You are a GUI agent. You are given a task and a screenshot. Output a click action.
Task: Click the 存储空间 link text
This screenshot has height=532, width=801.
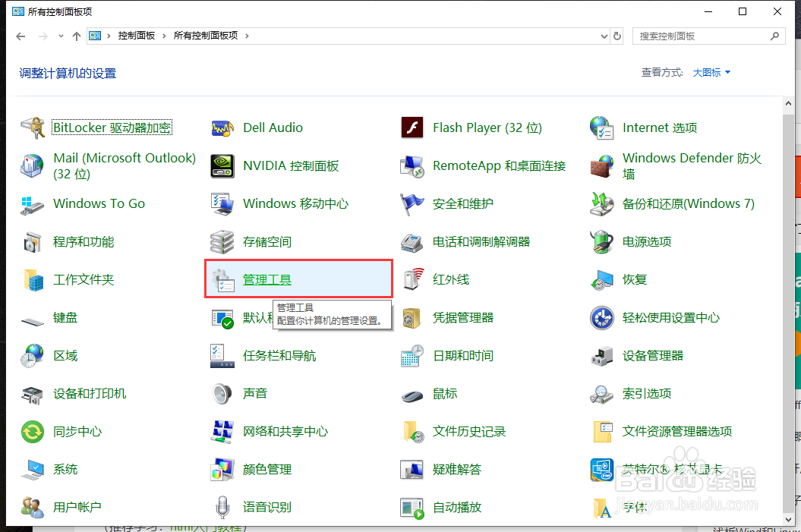pos(266,242)
